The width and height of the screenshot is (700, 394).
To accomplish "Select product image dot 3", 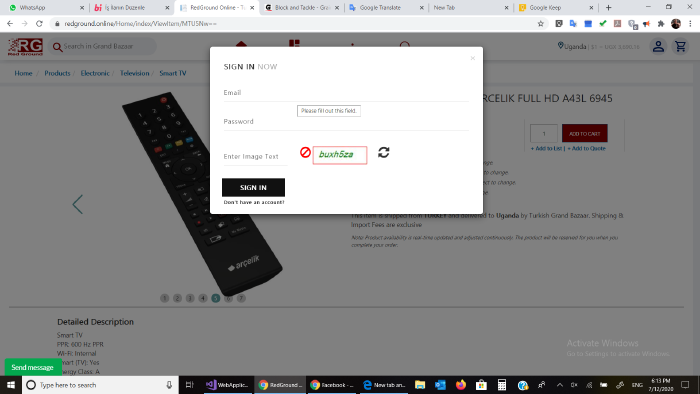I will tap(190, 298).
